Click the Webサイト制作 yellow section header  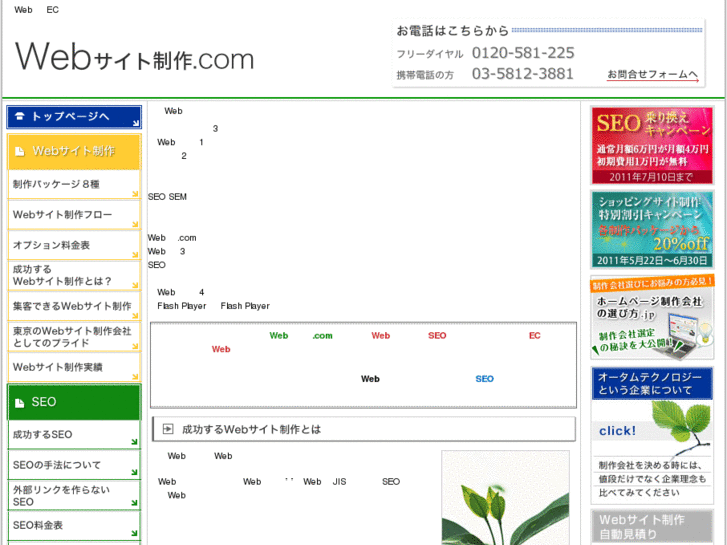pos(74,152)
